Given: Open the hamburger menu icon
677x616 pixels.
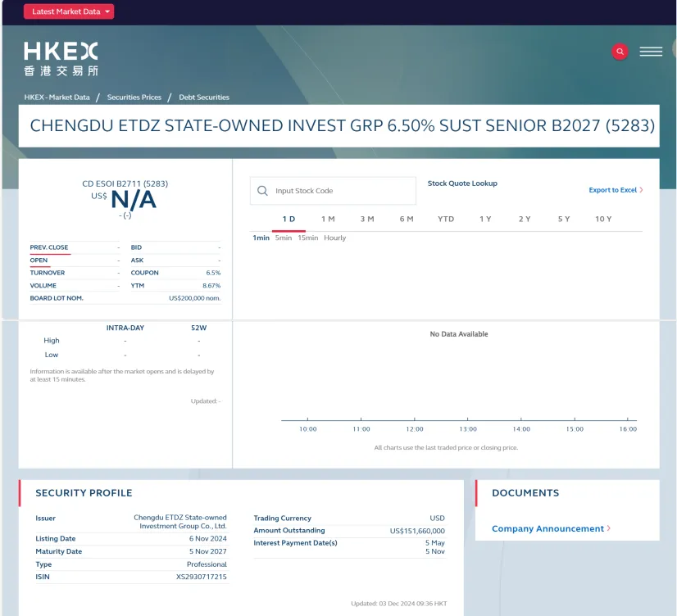Looking at the screenshot, I should 651,52.
